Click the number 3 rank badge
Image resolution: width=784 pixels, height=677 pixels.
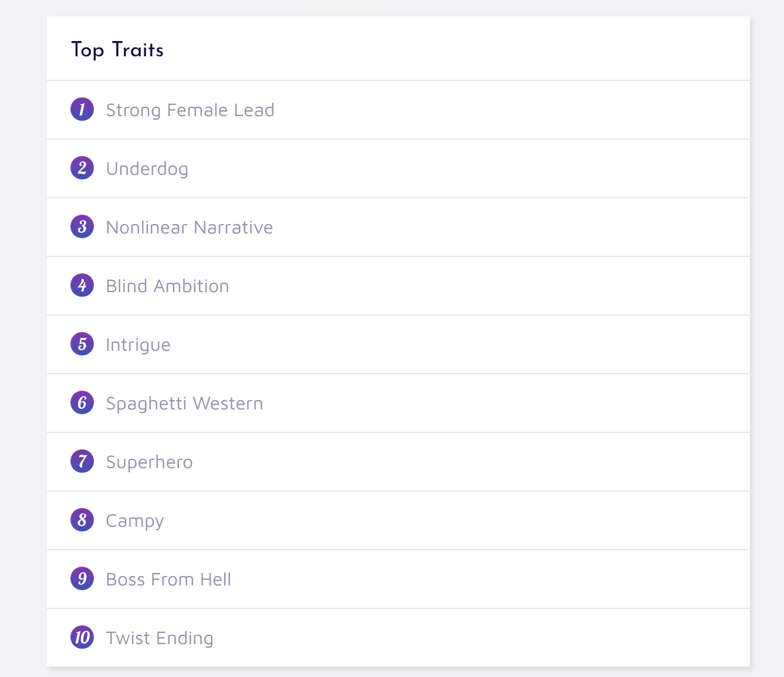(x=82, y=226)
